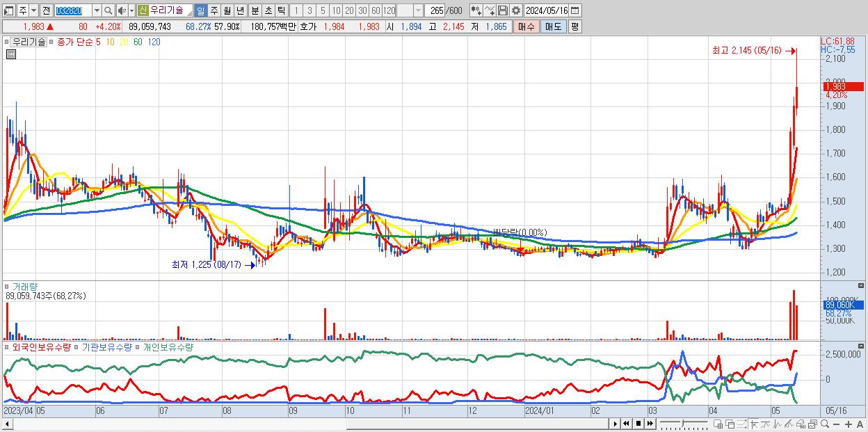Click the stock search magnifier icon

[108, 10]
